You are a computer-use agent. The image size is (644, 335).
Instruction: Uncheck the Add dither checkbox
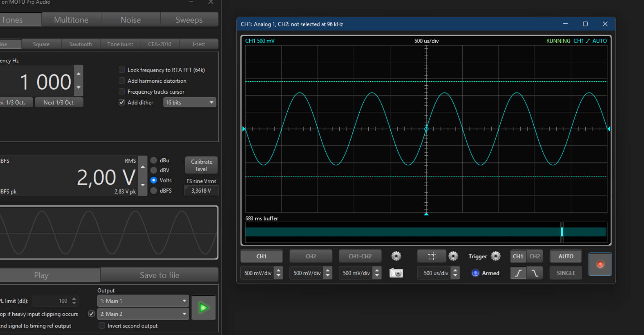[x=122, y=103]
